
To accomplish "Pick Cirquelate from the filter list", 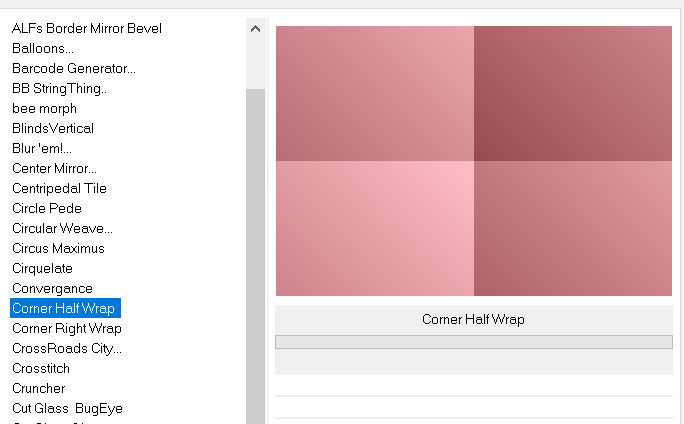I will tap(42, 268).
